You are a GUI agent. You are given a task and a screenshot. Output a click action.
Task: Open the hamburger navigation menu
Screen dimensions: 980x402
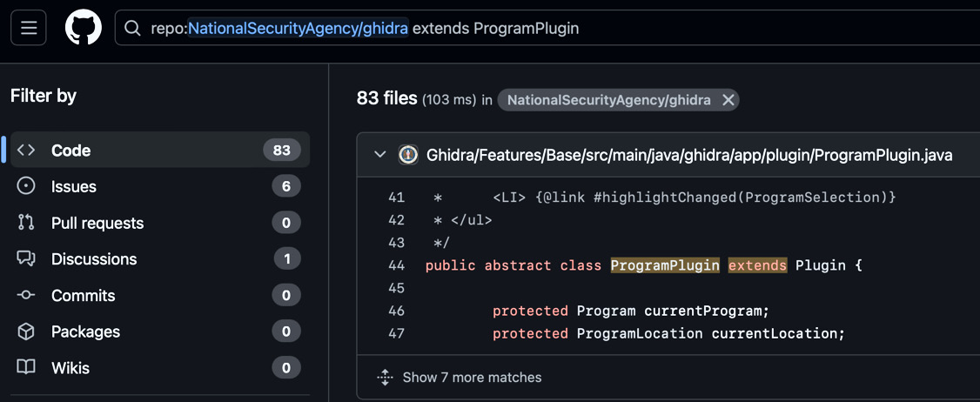[28, 28]
